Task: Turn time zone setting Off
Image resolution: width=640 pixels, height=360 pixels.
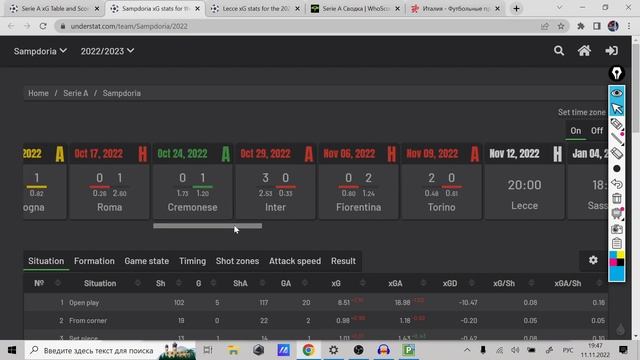Action: pos(597,131)
